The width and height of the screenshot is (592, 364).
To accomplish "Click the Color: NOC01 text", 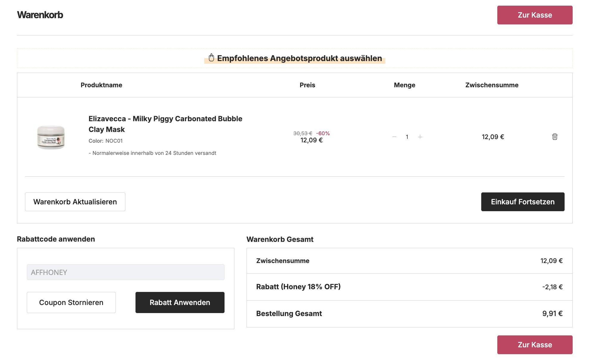I will pyautogui.click(x=105, y=141).
